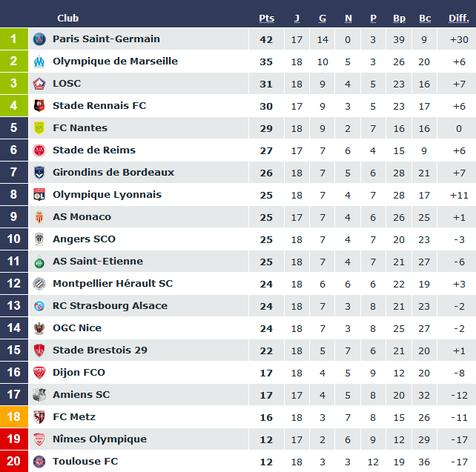Click the Paris Saint-Germain club crest

[39, 39]
